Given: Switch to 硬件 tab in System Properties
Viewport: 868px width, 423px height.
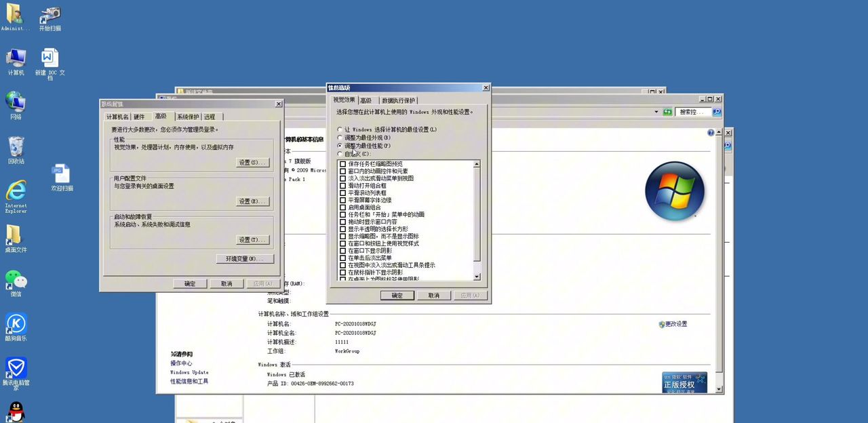Looking at the screenshot, I should click(139, 117).
